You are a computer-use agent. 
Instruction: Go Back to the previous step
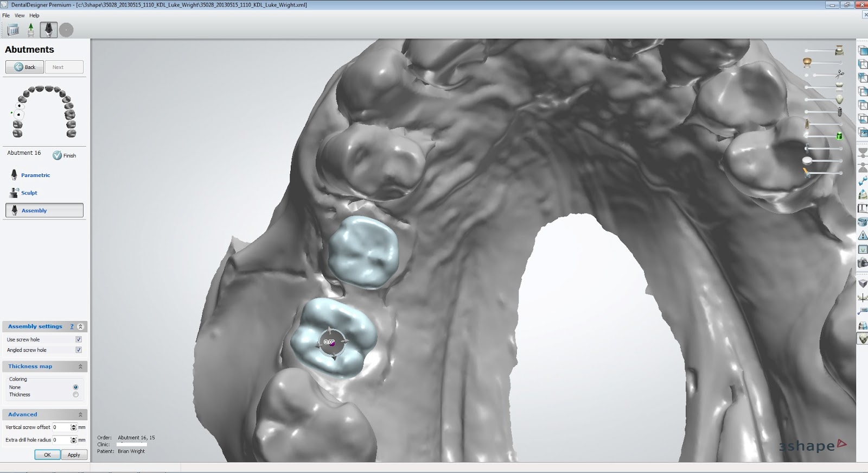coord(25,67)
